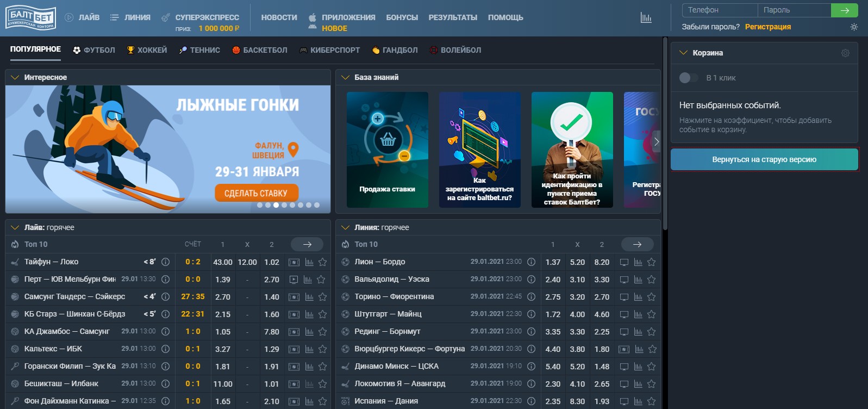The width and height of the screenshot is (868, 409).
Task: Favorite the Вальядолид – Уэска event
Action: pos(652,280)
